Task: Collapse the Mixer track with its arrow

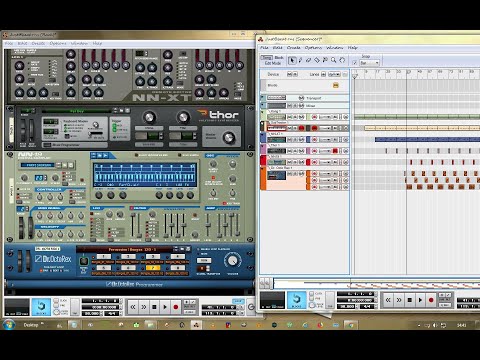Action: point(263,106)
